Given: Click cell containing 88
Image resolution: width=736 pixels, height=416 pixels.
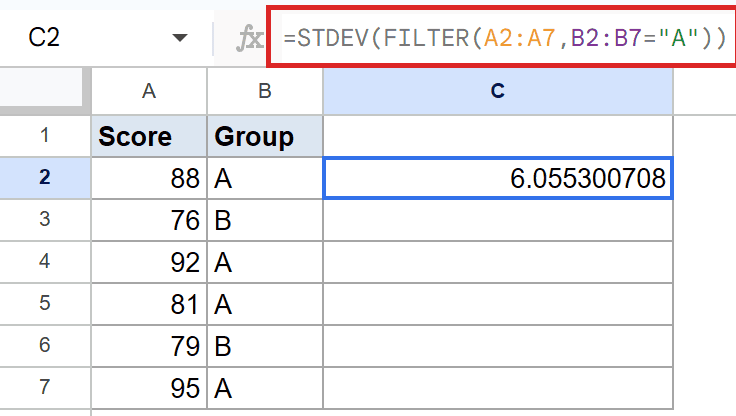Looking at the screenshot, I should tap(149, 178).
